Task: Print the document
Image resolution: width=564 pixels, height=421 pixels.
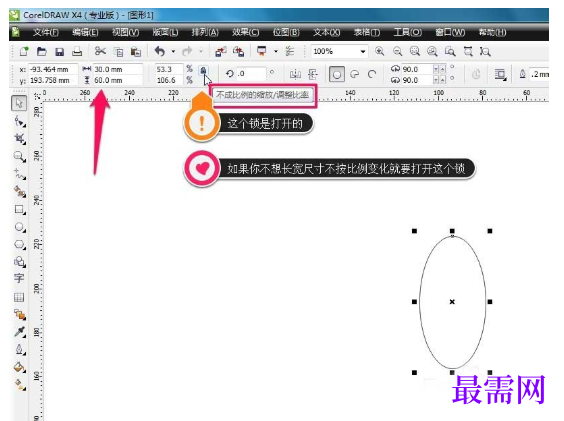Action: click(x=77, y=52)
